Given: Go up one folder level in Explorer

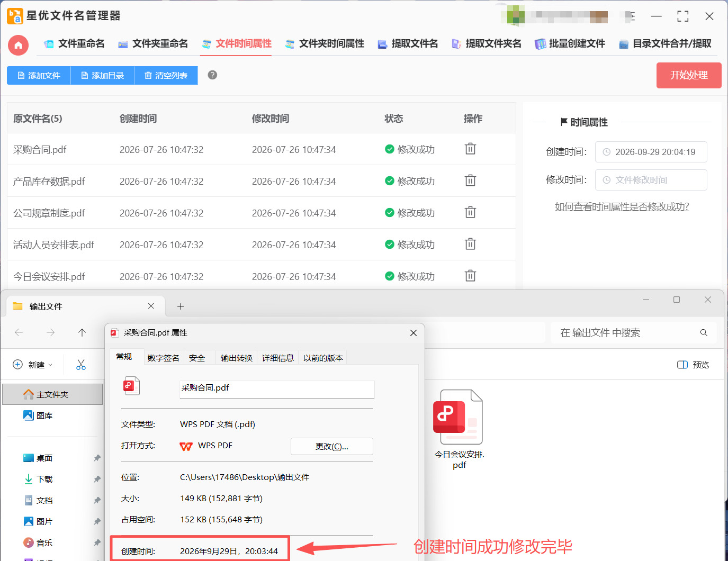Looking at the screenshot, I should 82,332.
